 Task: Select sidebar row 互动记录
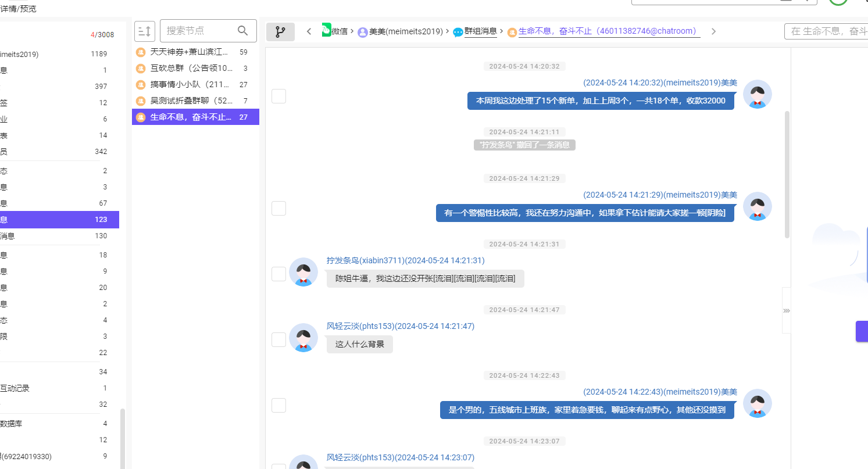[x=59, y=388]
